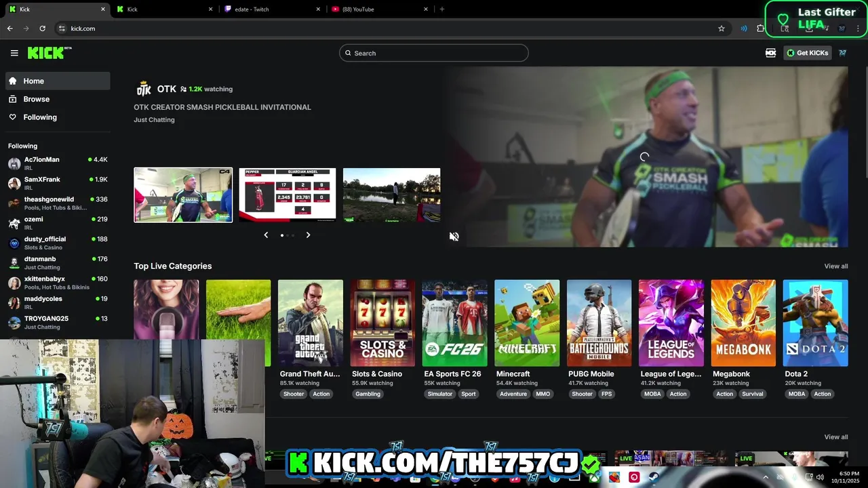Image resolution: width=868 pixels, height=488 pixels.
Task: Focus the Kick search field
Action: pos(434,53)
